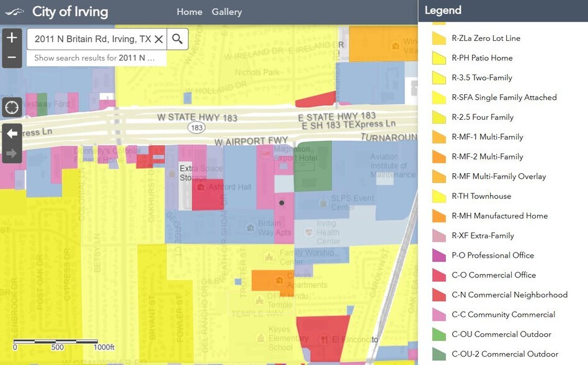Go to previous map extent

point(12,133)
